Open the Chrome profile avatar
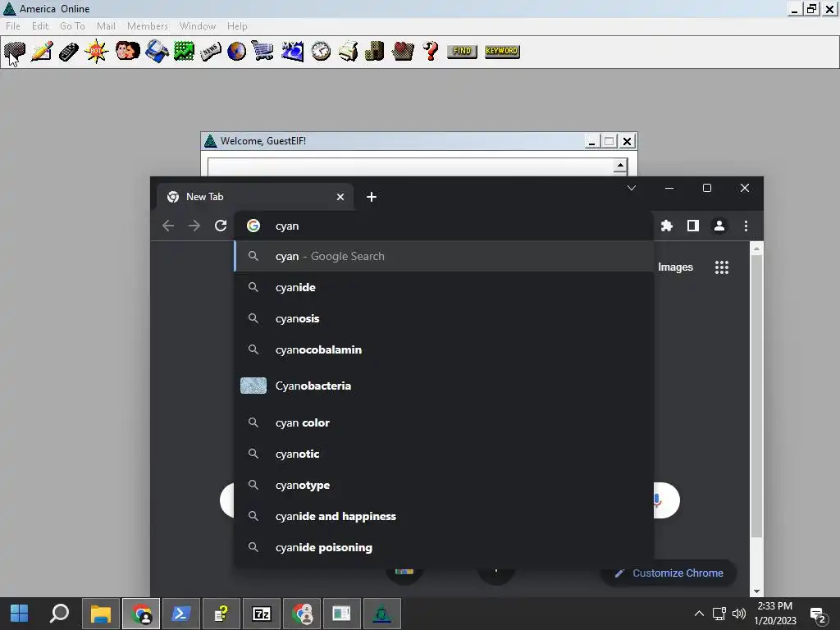 [719, 226]
